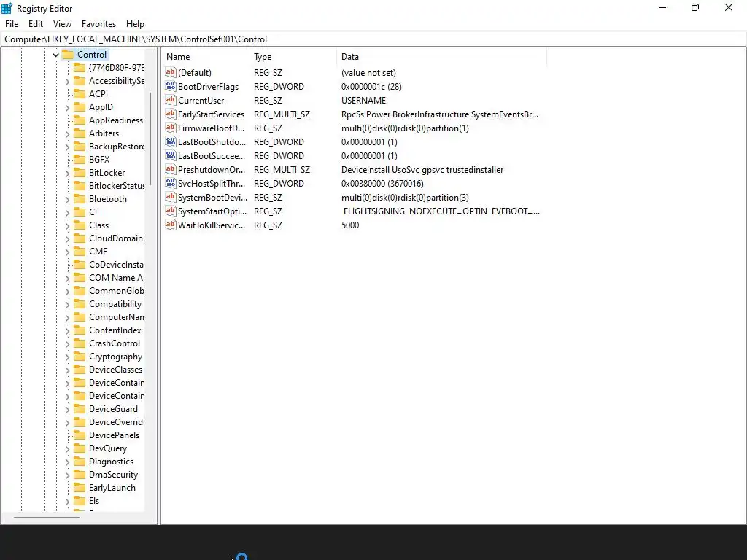Expand the ContentIndex key
Screen dimensions: 747x560
[67, 330]
